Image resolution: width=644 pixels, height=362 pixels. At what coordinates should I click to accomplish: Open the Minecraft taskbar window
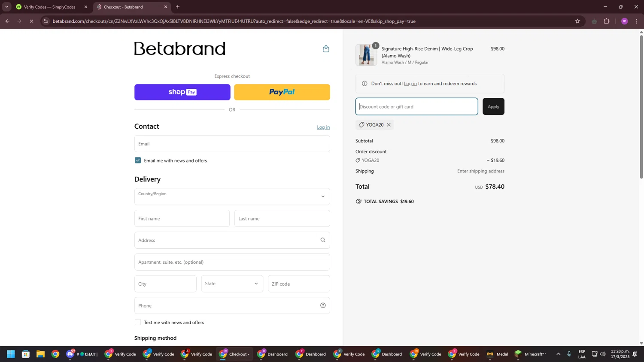pyautogui.click(x=531, y=354)
